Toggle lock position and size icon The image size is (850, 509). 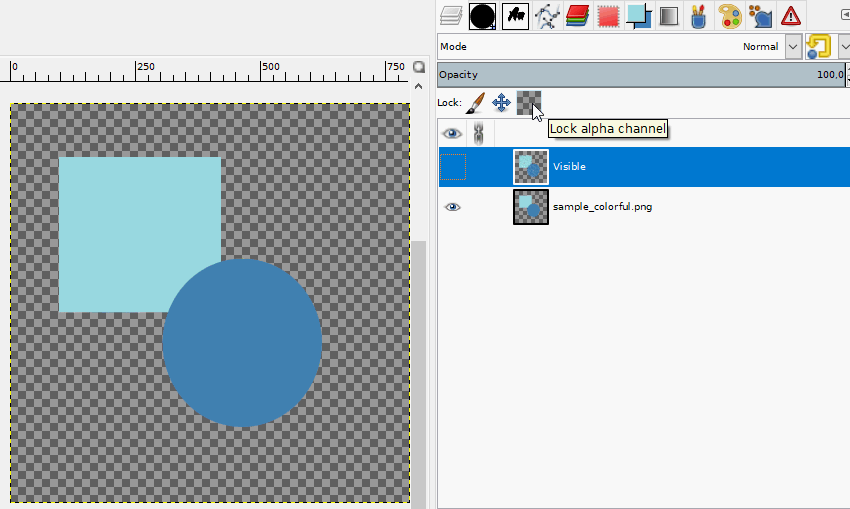point(501,102)
